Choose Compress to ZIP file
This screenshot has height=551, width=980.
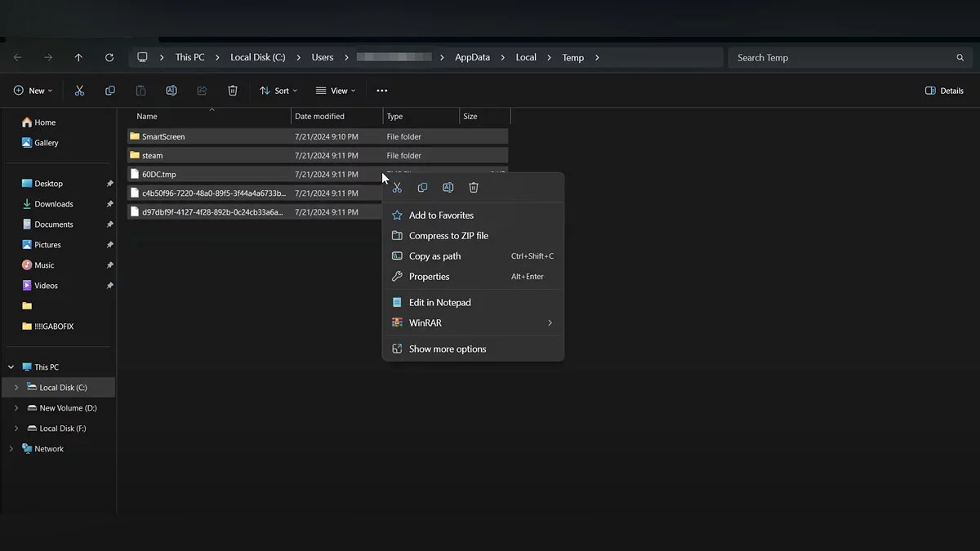448,236
